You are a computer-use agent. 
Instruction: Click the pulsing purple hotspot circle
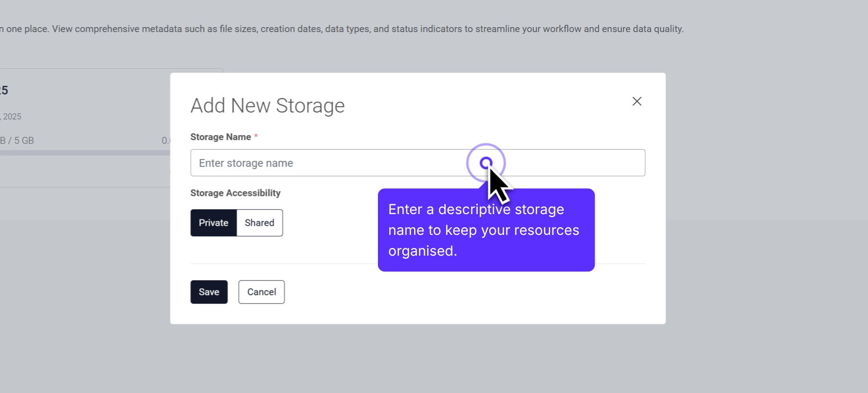pyautogui.click(x=486, y=163)
